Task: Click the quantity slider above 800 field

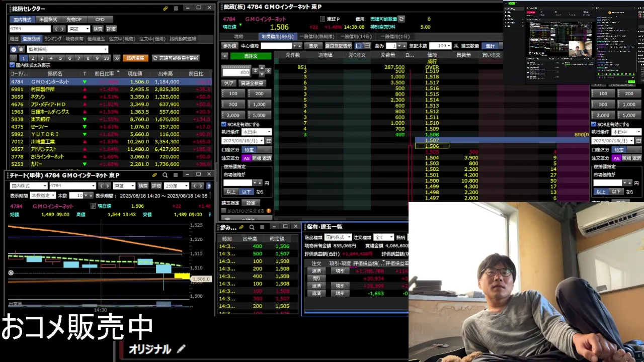Action: (x=236, y=67)
